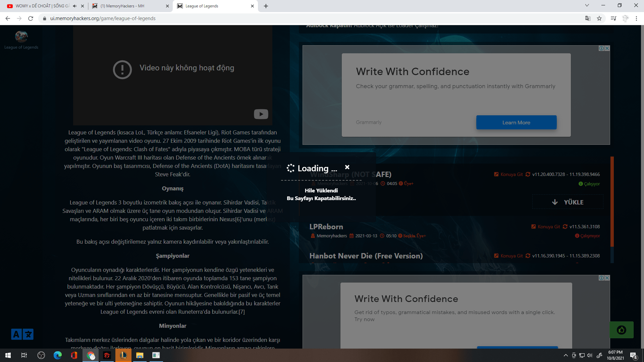
Task: Open the Windows Start menu
Action: [x=8, y=355]
